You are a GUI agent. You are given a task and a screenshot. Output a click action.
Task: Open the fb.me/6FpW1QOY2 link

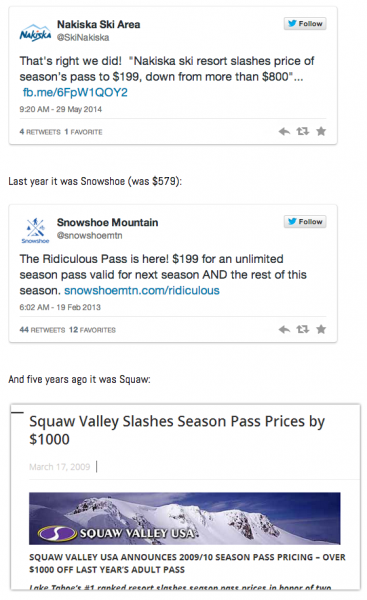75,93
